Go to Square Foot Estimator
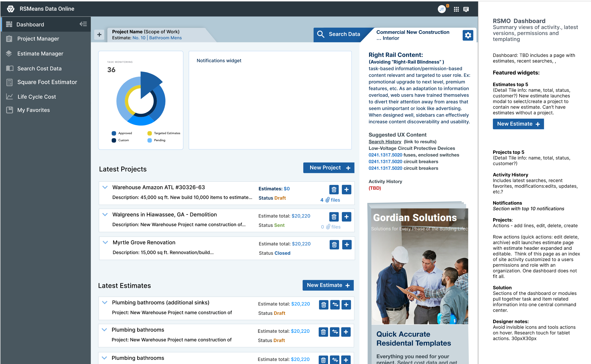Viewport: 591px width, 364px height. coord(47,82)
